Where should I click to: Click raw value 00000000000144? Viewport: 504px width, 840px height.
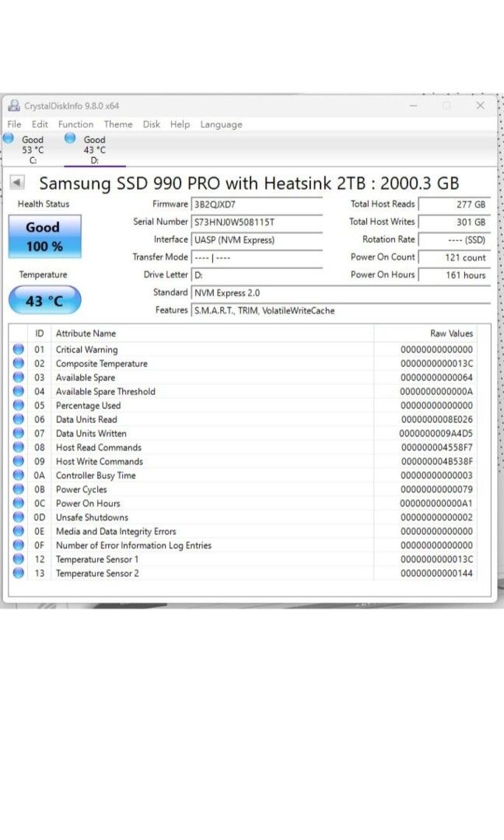coord(436,573)
